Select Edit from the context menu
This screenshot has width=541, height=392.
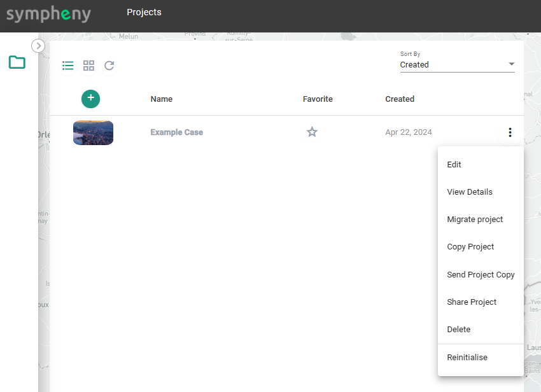[454, 165]
